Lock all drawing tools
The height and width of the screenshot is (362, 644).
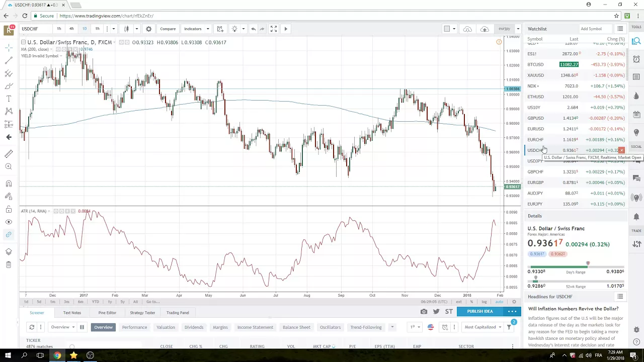[x=9, y=209]
